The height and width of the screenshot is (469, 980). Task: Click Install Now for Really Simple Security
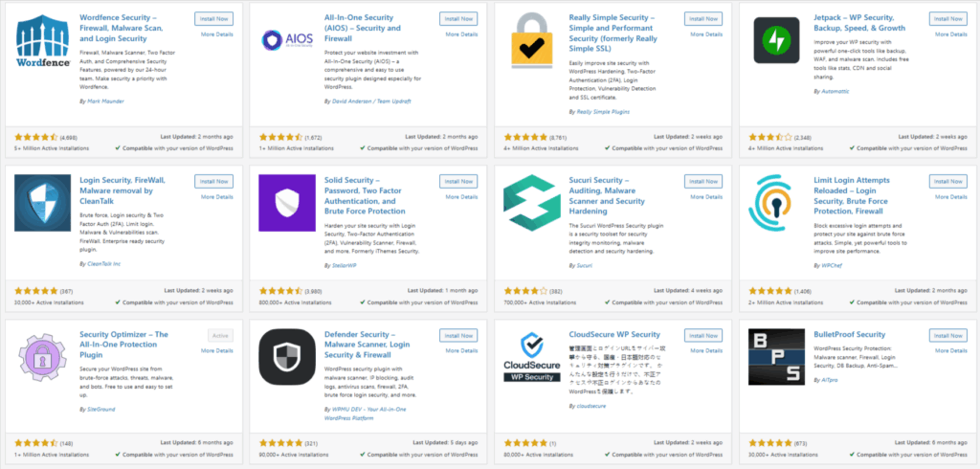click(703, 19)
